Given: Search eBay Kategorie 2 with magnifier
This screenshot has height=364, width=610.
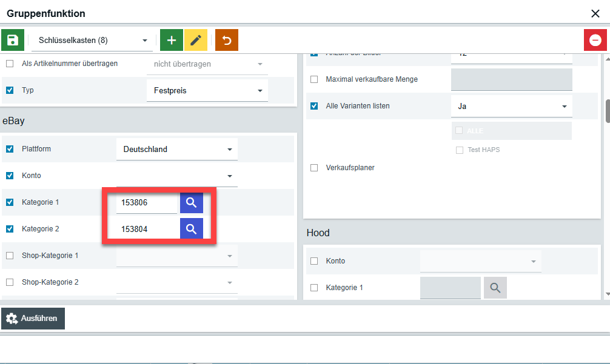Looking at the screenshot, I should pos(192,228).
